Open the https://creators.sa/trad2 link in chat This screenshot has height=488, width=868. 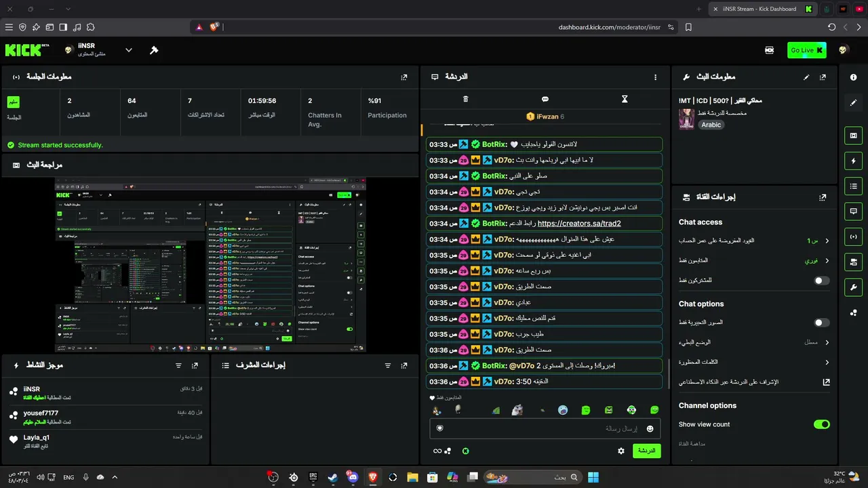point(579,224)
